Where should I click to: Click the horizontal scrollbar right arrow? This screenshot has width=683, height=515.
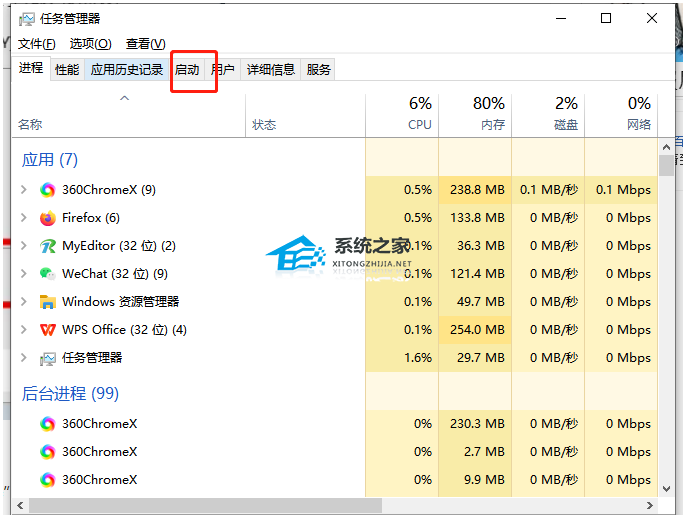tap(650, 505)
